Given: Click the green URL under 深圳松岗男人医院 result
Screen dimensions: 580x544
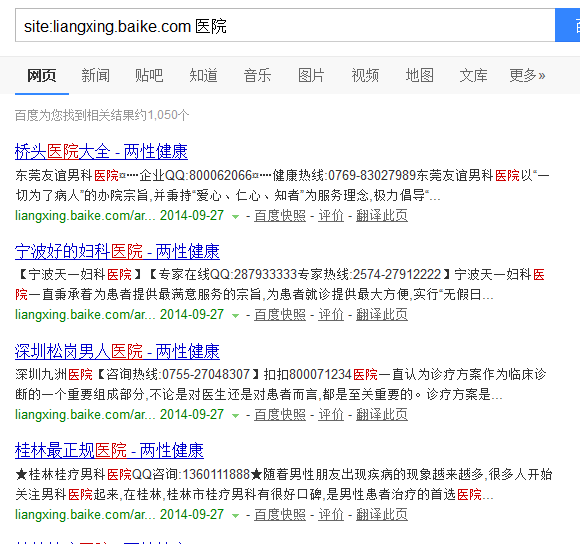Looking at the screenshot, I should (85, 415).
